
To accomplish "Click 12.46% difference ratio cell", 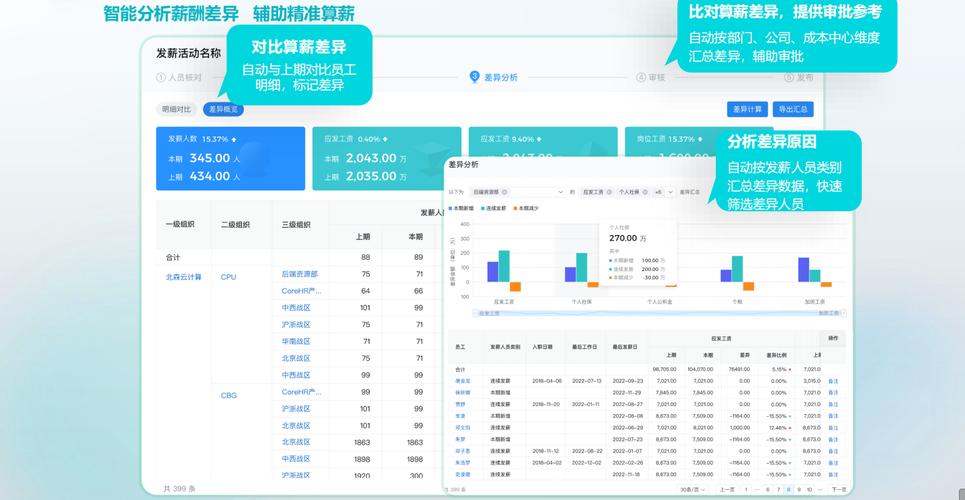I will pos(778,428).
